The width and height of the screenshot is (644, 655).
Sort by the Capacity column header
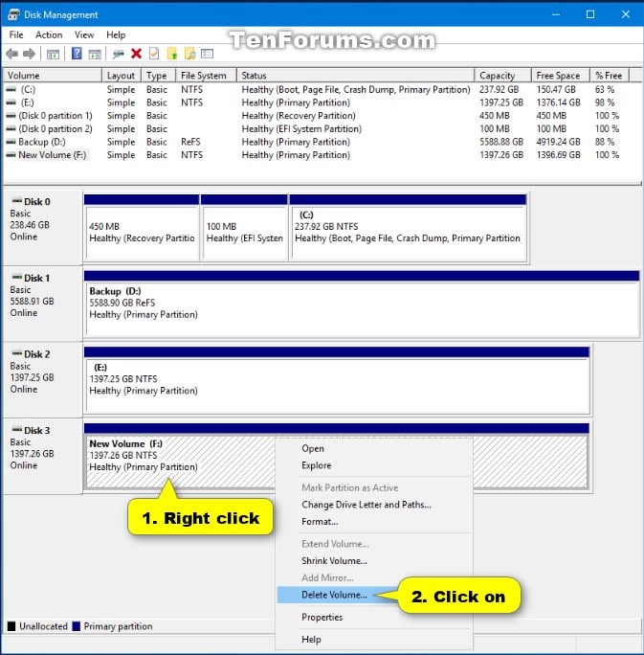[x=503, y=76]
